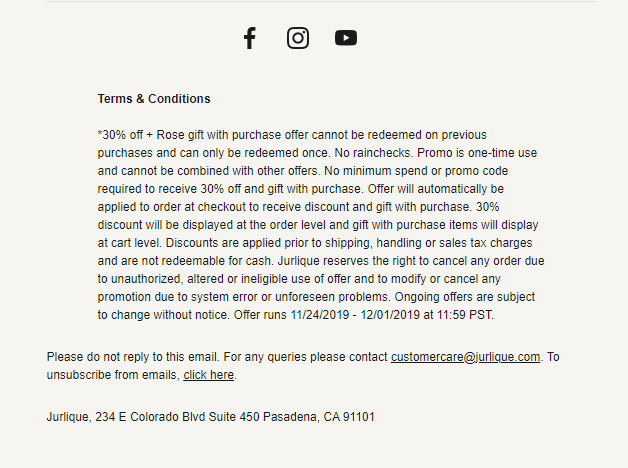
Task: Click 'Ongoing offers are subject' phrase
Action: coord(465,297)
